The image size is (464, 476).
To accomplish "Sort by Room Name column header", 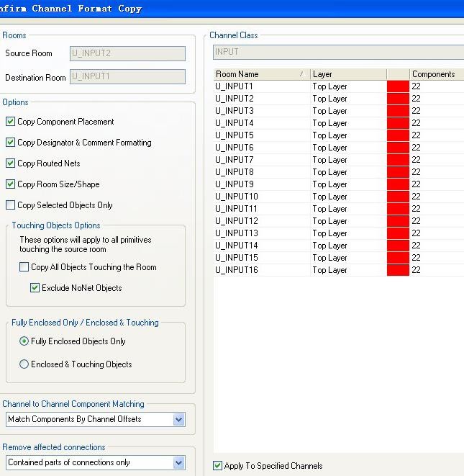I will [259, 74].
